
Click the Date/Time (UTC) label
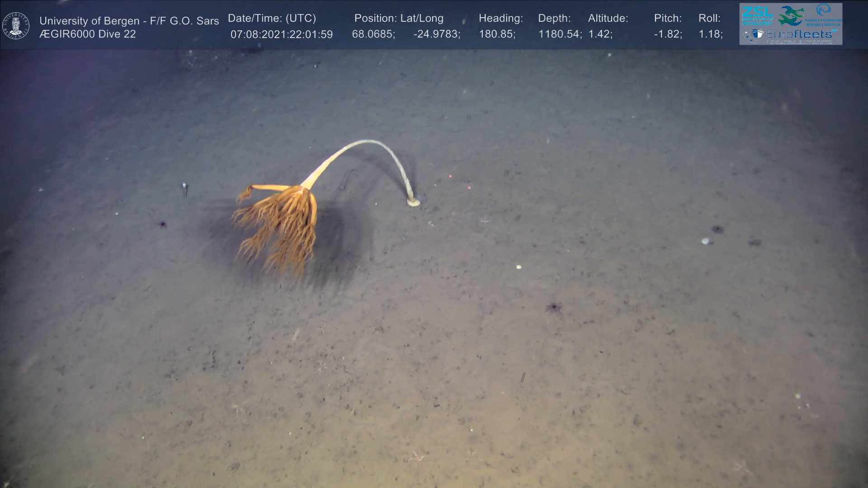click(272, 19)
